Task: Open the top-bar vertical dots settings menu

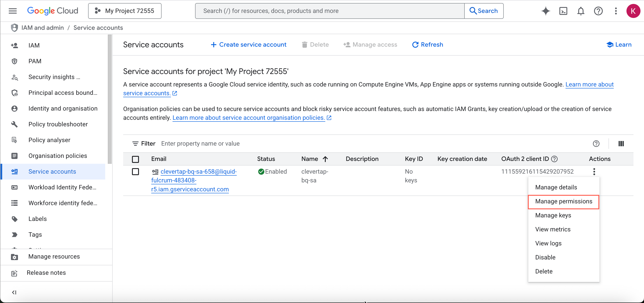Action: [616, 11]
